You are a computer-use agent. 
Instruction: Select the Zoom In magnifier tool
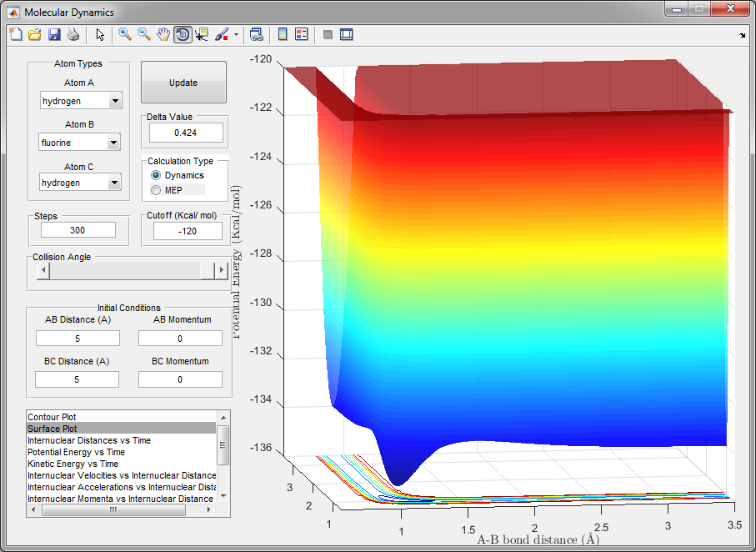tap(125, 35)
